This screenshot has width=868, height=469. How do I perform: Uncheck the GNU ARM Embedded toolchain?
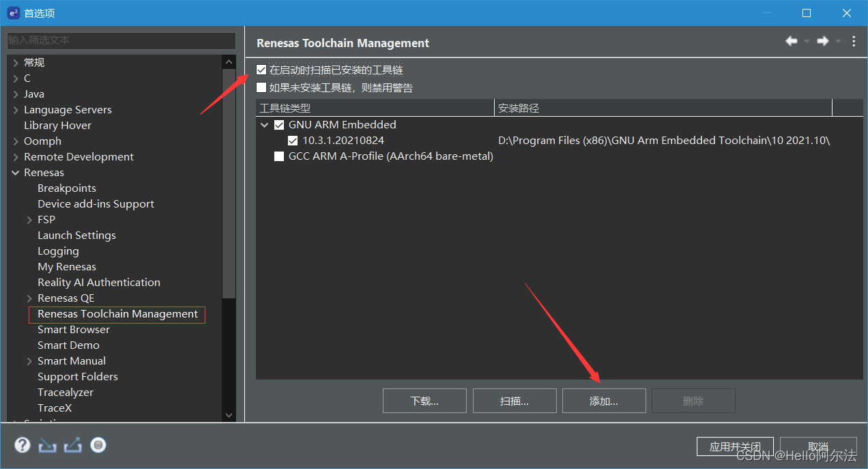[279, 125]
